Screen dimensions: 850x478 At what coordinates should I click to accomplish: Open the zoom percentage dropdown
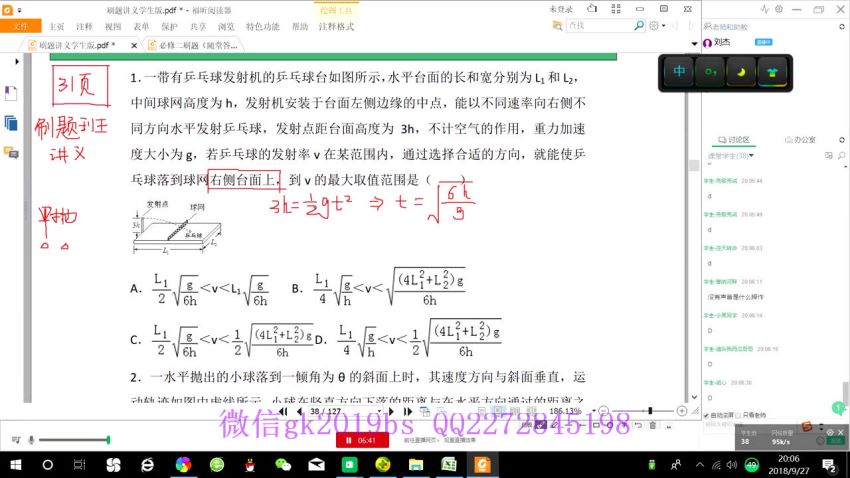coord(594,411)
